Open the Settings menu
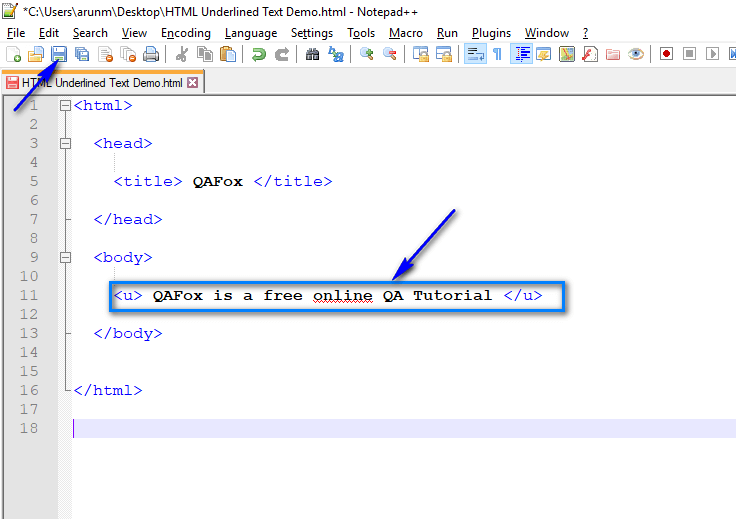 coord(312,33)
